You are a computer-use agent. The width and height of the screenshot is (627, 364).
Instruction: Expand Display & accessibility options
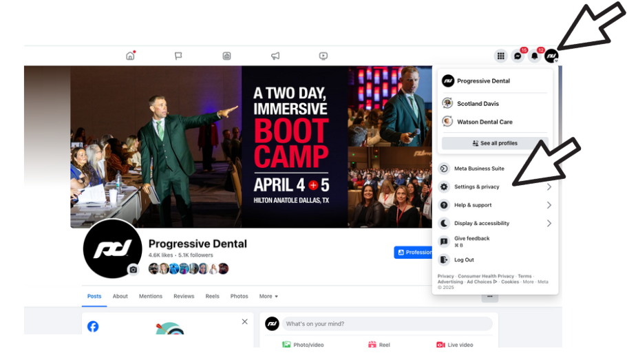495,223
